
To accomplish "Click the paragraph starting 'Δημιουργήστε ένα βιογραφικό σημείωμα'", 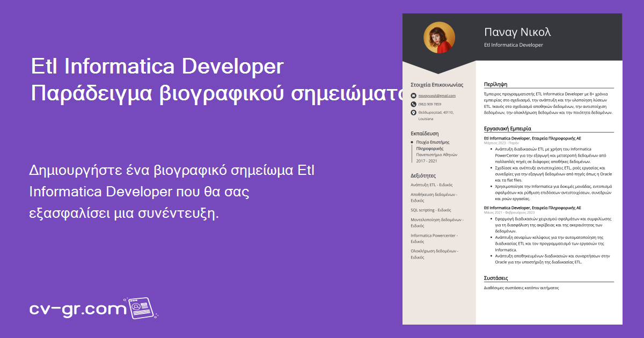I will click(x=172, y=193).
